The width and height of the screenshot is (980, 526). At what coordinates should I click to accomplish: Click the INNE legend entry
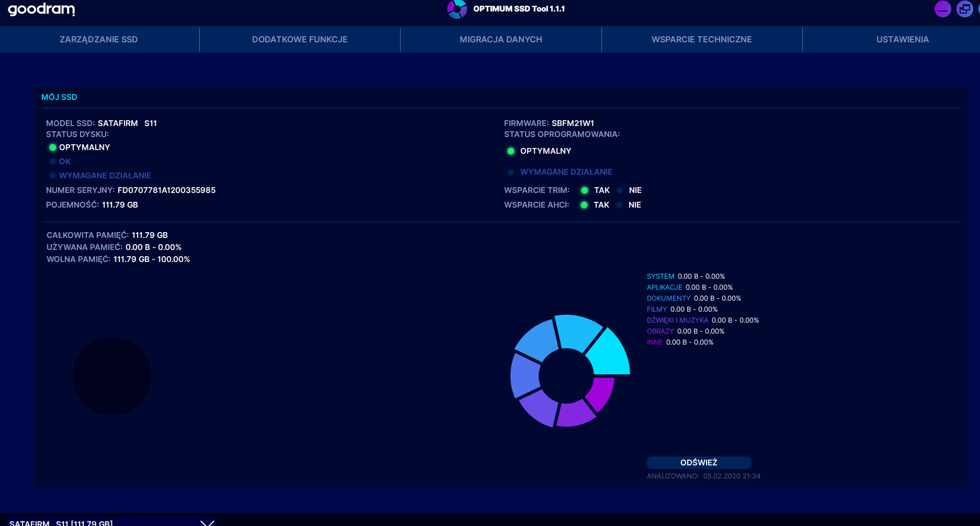click(680, 342)
